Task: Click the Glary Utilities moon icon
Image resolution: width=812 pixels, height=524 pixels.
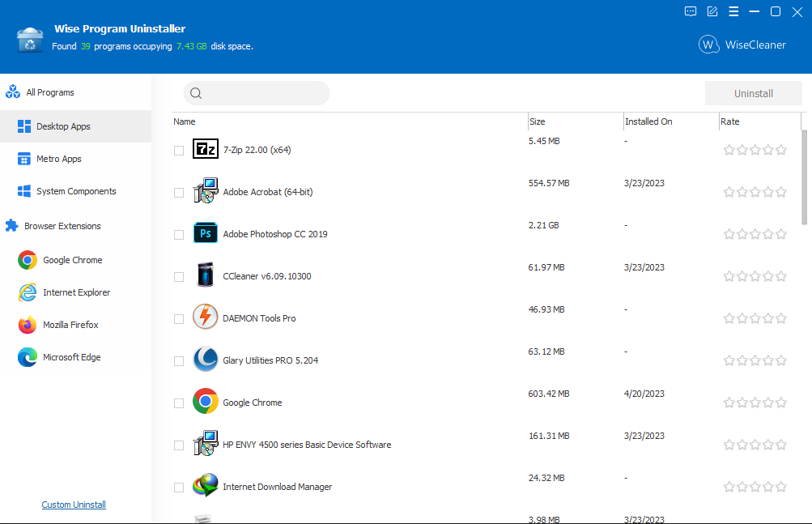Action: pos(206,359)
